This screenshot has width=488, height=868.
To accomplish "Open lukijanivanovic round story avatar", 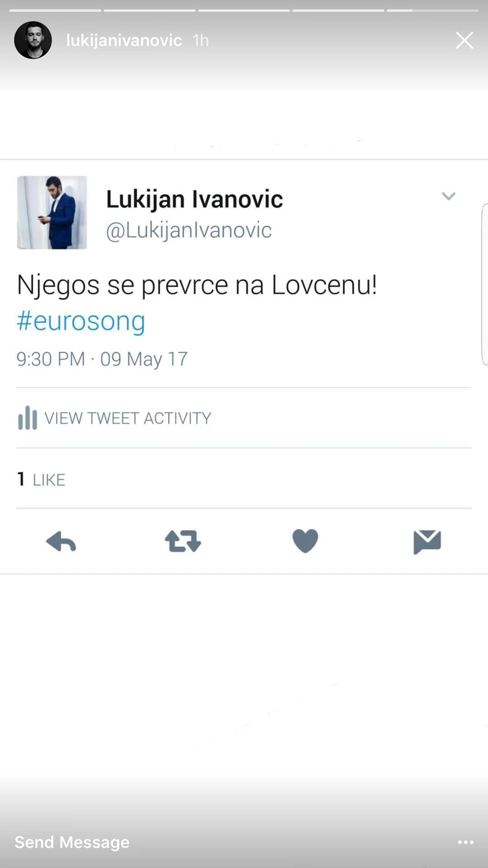I will coord(33,40).
